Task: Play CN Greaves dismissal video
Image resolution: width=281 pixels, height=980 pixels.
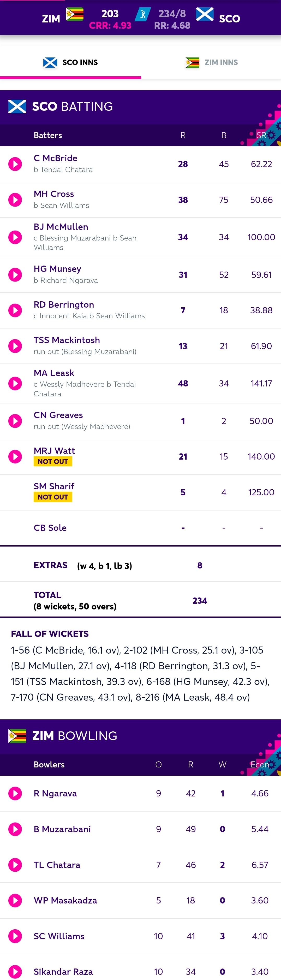Action: (x=15, y=421)
